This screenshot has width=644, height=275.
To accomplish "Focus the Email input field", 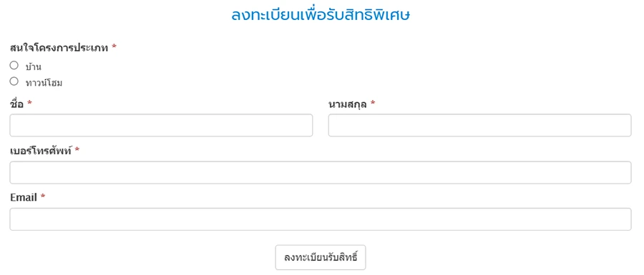I will (x=321, y=219).
